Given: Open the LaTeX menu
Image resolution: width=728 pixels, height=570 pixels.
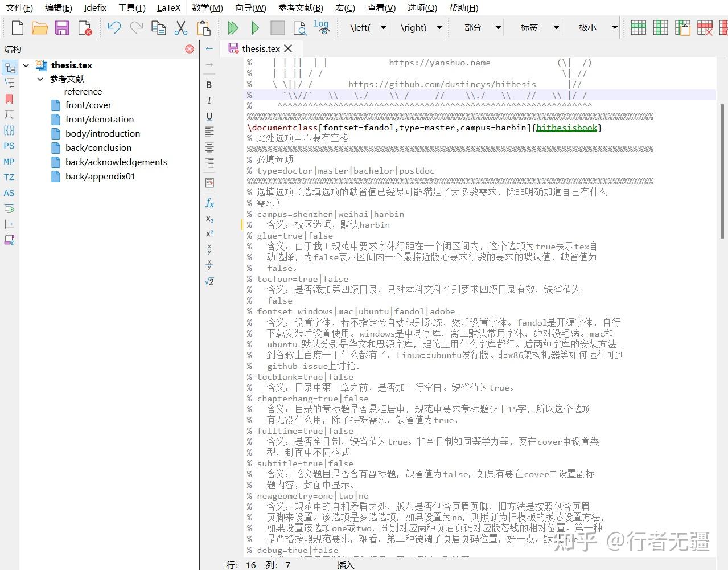Looking at the screenshot, I should [x=168, y=7].
